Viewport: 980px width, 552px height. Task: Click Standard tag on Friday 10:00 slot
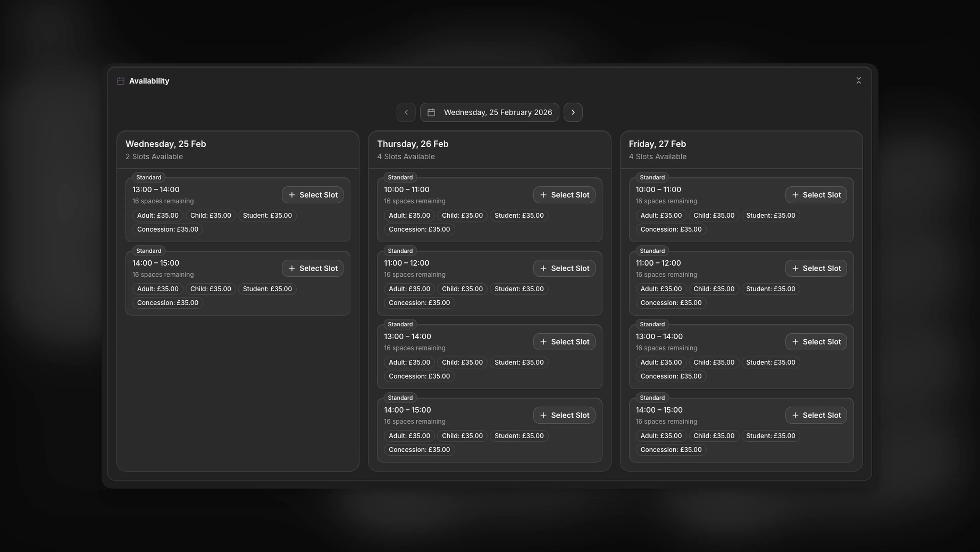[x=653, y=178]
